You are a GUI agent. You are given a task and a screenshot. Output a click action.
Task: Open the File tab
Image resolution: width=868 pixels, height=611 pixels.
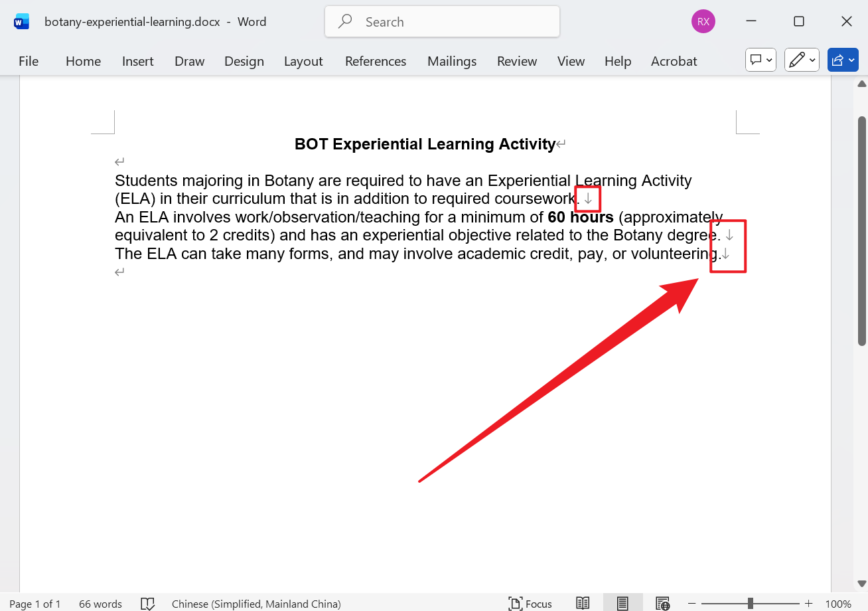29,61
